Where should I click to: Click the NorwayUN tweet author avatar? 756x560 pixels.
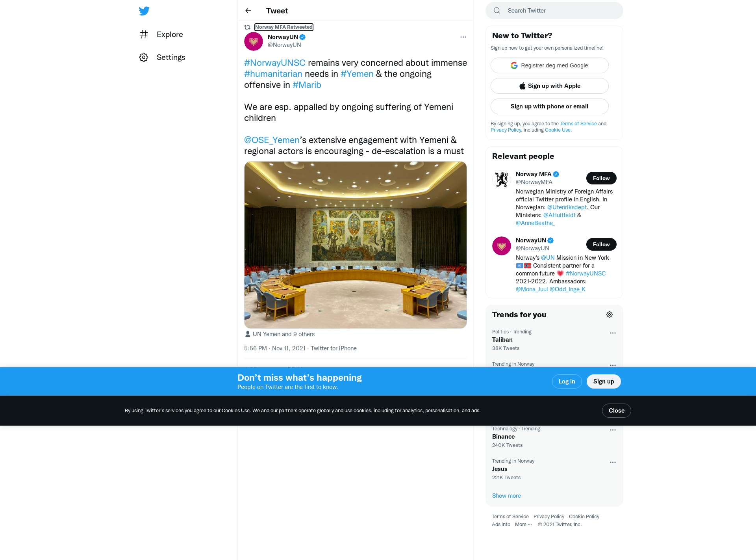click(x=254, y=41)
